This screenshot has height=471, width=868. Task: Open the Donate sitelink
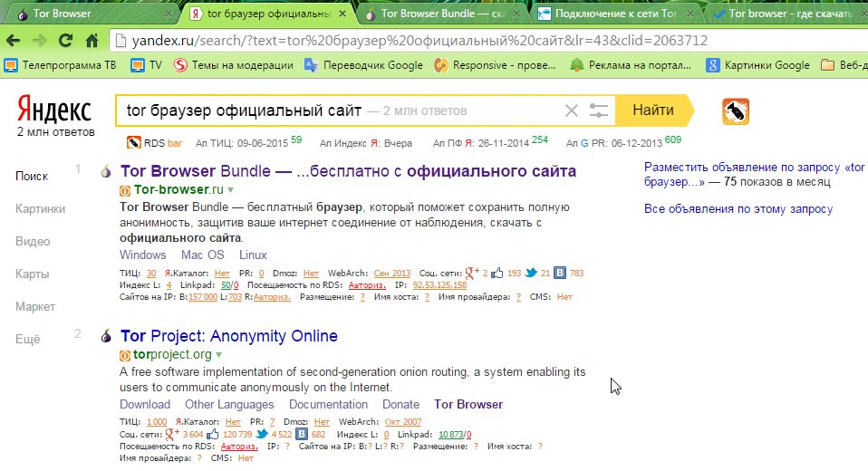pyautogui.click(x=400, y=405)
